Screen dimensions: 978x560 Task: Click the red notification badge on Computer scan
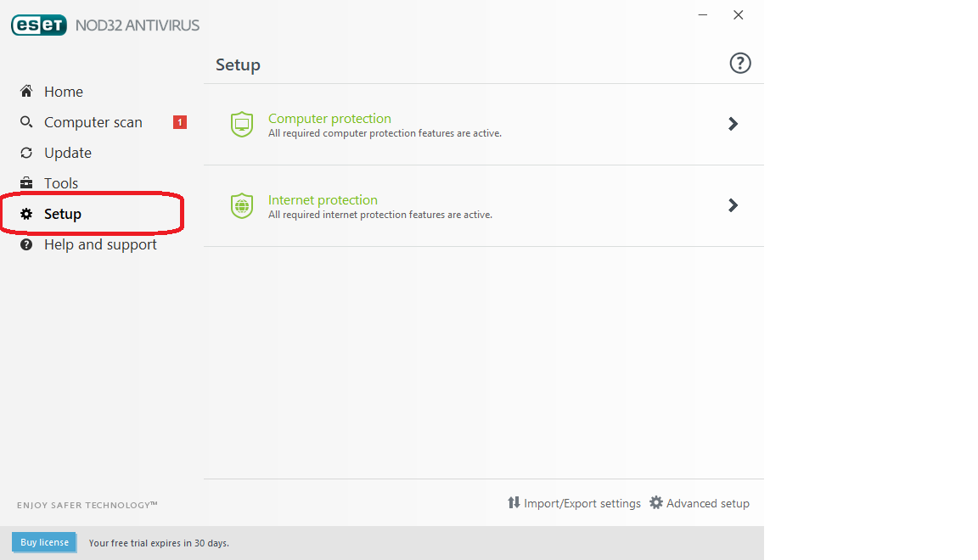click(x=180, y=122)
